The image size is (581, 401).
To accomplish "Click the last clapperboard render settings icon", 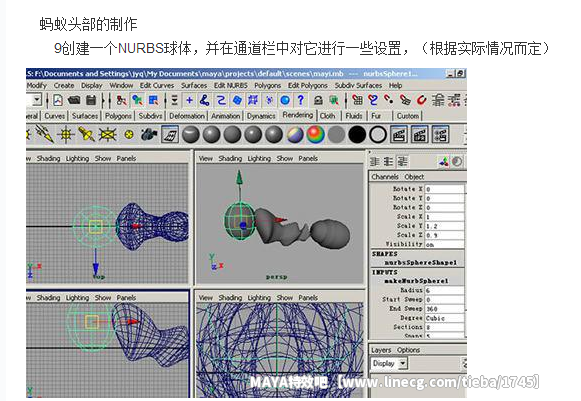I will pos(440,135).
